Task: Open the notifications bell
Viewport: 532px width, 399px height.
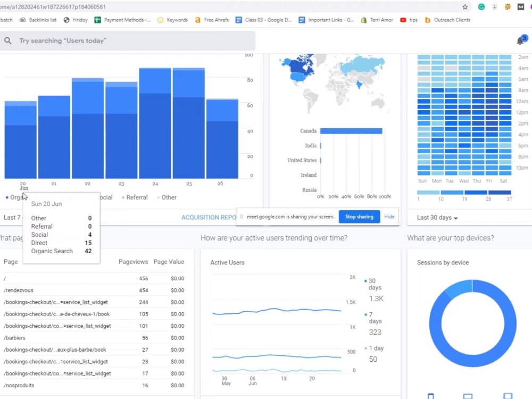Action: pos(521,40)
